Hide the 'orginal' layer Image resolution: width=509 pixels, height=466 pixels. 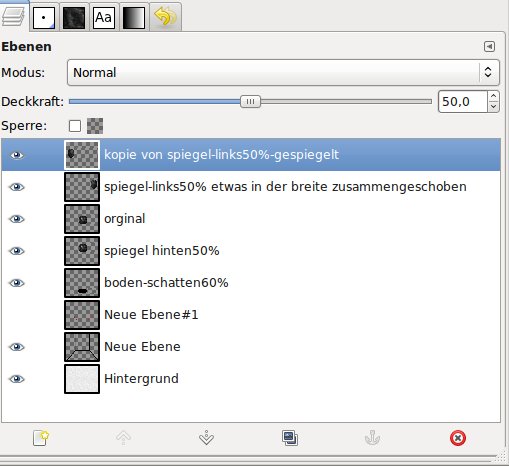(17, 219)
